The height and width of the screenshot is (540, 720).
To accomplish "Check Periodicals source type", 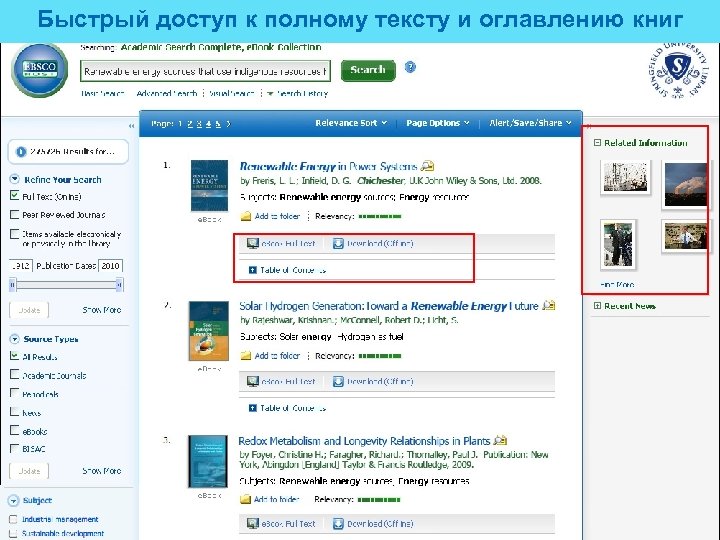I will [15, 393].
